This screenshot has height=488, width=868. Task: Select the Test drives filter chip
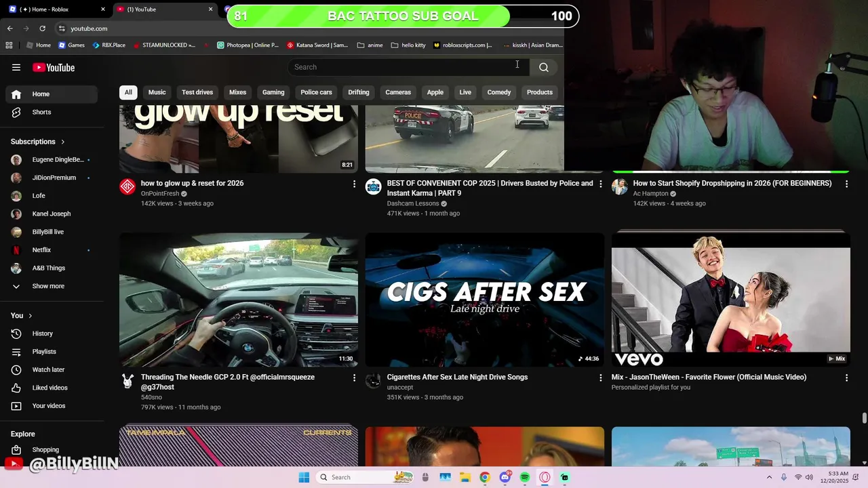(x=197, y=92)
